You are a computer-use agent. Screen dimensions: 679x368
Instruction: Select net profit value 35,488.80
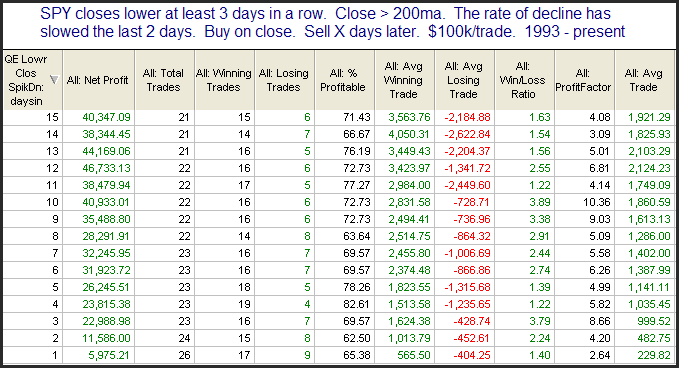[x=107, y=219]
